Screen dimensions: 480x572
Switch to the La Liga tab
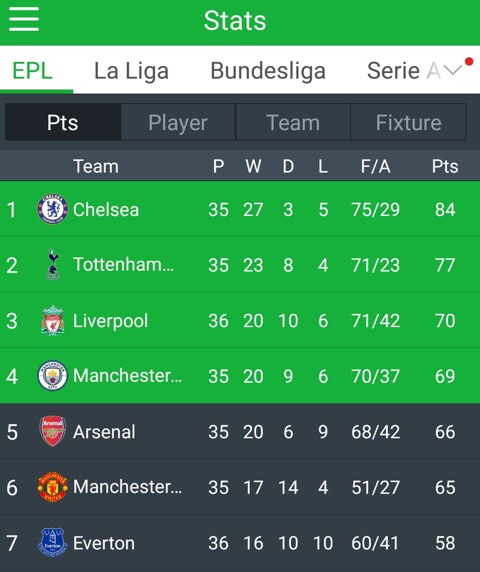point(131,70)
